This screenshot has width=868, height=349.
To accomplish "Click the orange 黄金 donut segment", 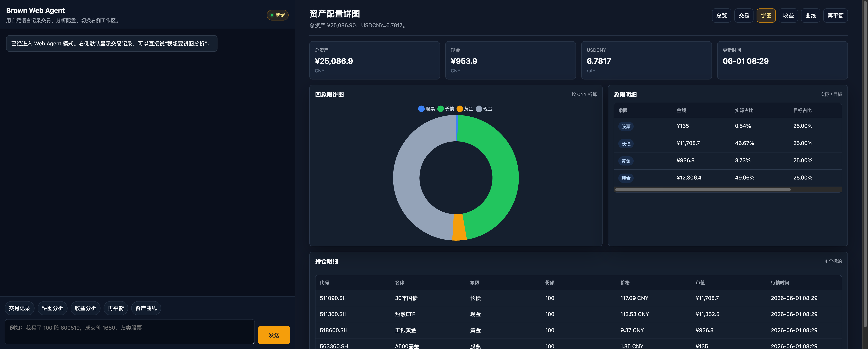I will click(459, 228).
